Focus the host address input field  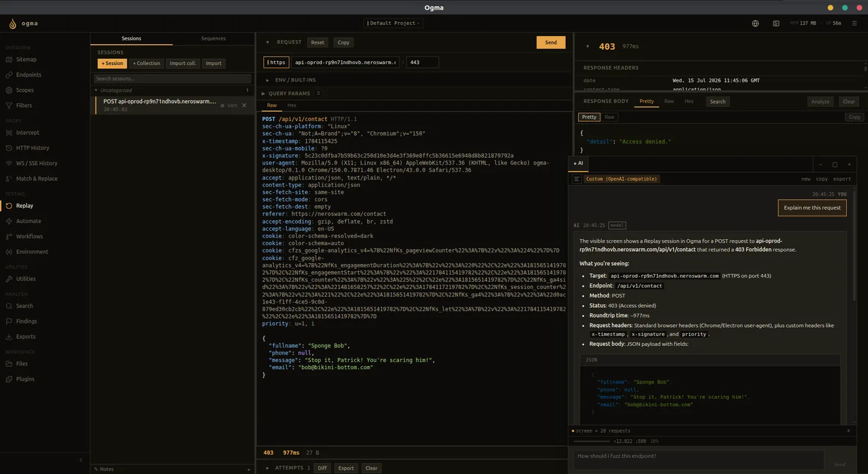tap(345, 62)
